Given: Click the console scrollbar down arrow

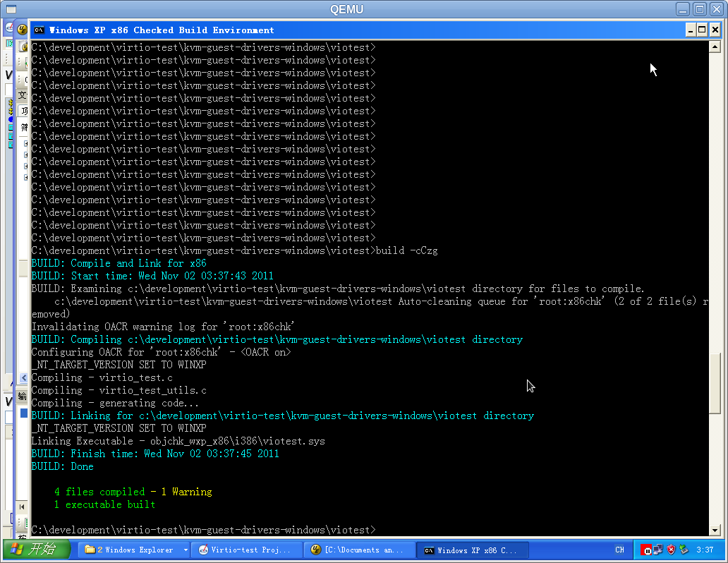Looking at the screenshot, I should click(715, 530).
